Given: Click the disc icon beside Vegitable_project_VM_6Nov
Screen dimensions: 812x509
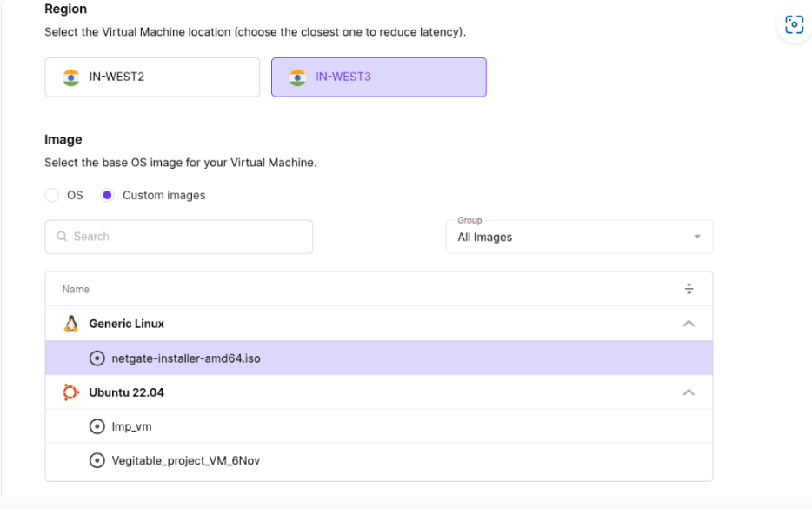Looking at the screenshot, I should click(97, 460).
